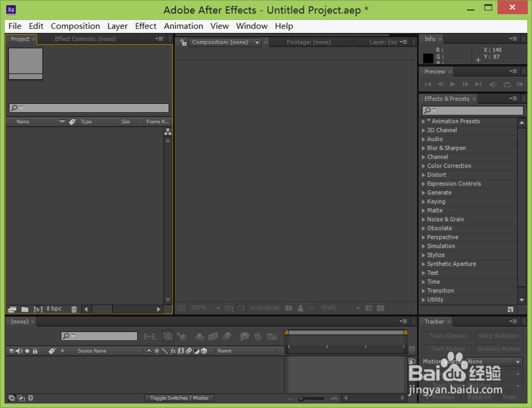
Task: Expand or collapse the Layer Switches pane
Action: (12, 398)
